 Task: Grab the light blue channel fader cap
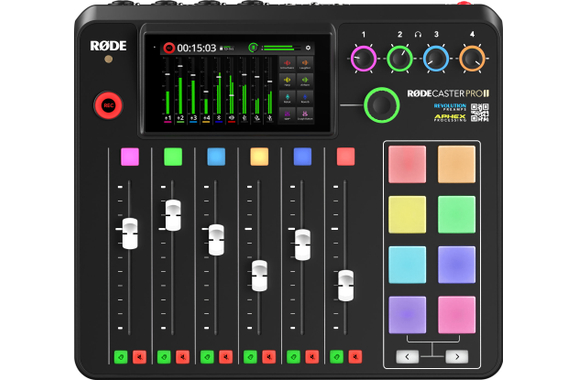pos(216,240)
